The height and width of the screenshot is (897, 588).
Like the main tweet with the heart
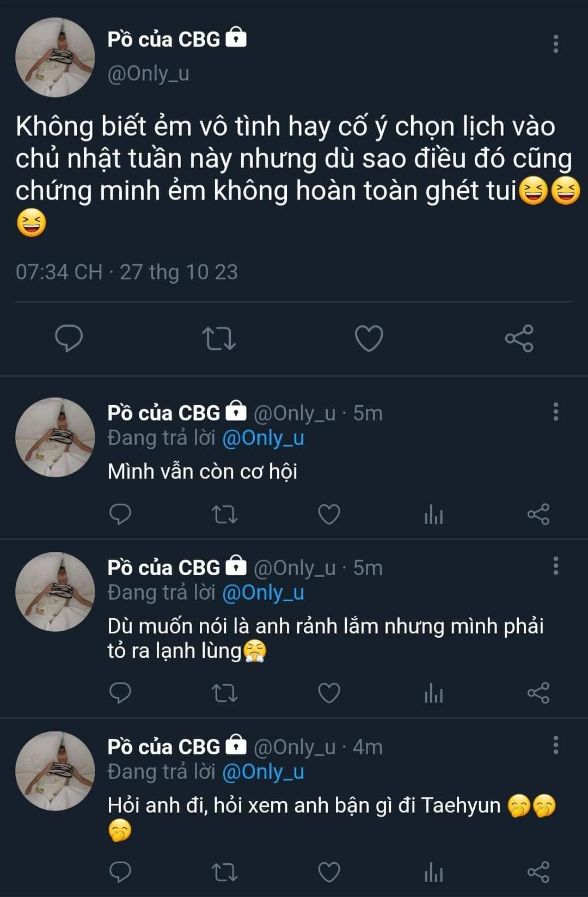(369, 338)
